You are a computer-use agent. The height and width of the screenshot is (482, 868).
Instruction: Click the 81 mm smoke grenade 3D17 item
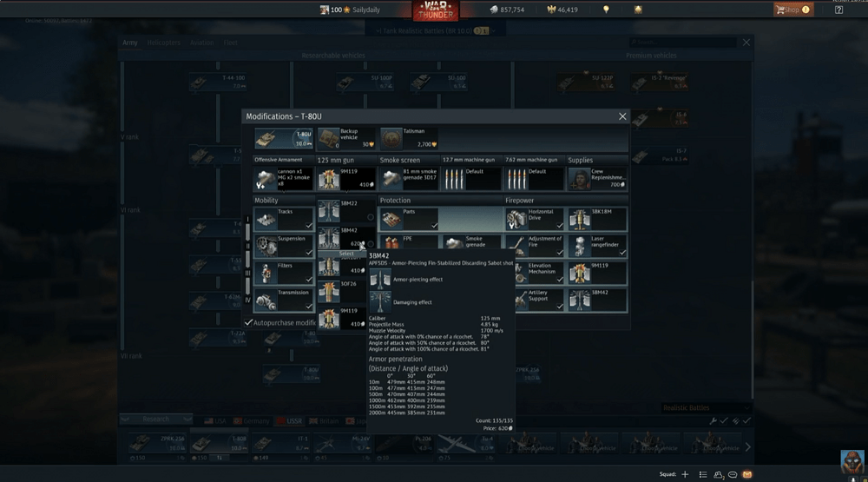[x=409, y=179]
